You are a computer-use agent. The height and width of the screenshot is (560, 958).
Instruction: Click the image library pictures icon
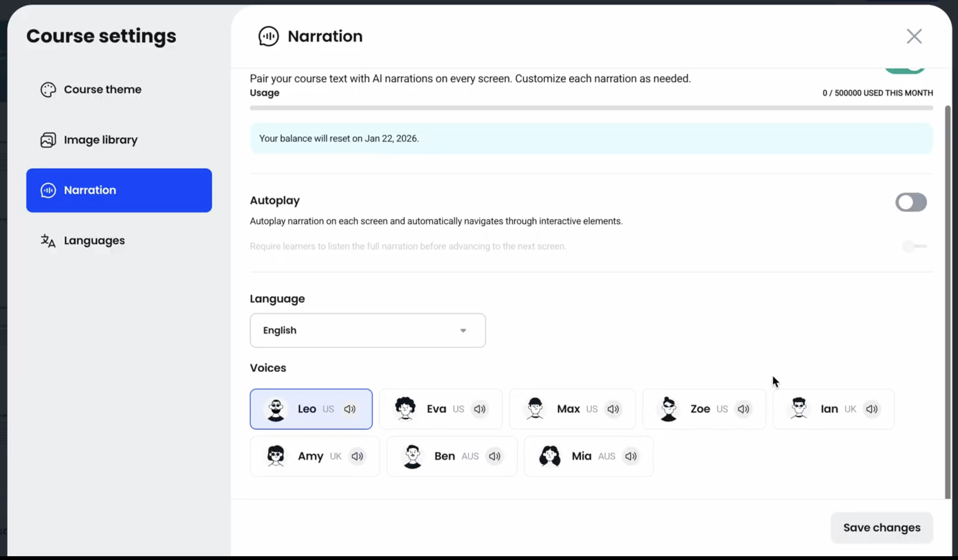48,140
